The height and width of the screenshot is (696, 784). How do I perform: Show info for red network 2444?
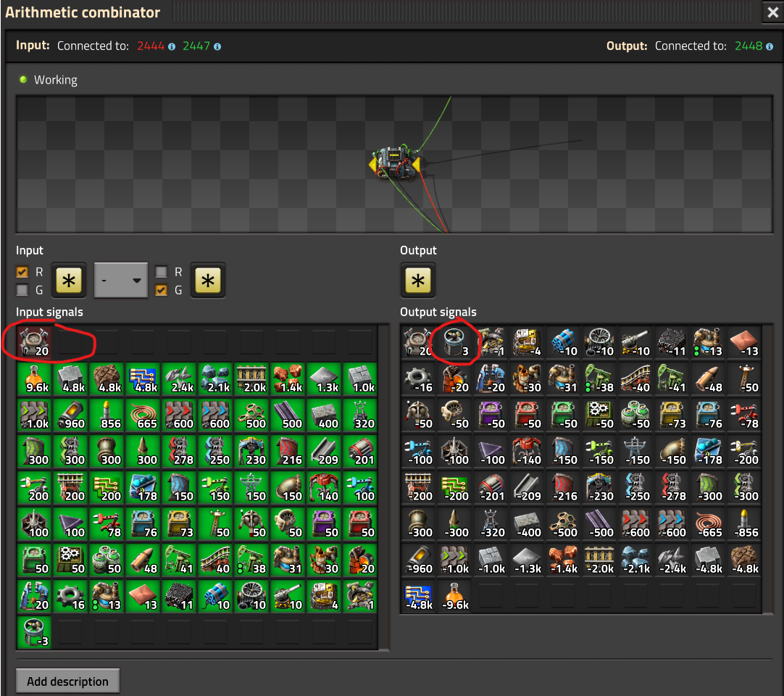pos(172,46)
